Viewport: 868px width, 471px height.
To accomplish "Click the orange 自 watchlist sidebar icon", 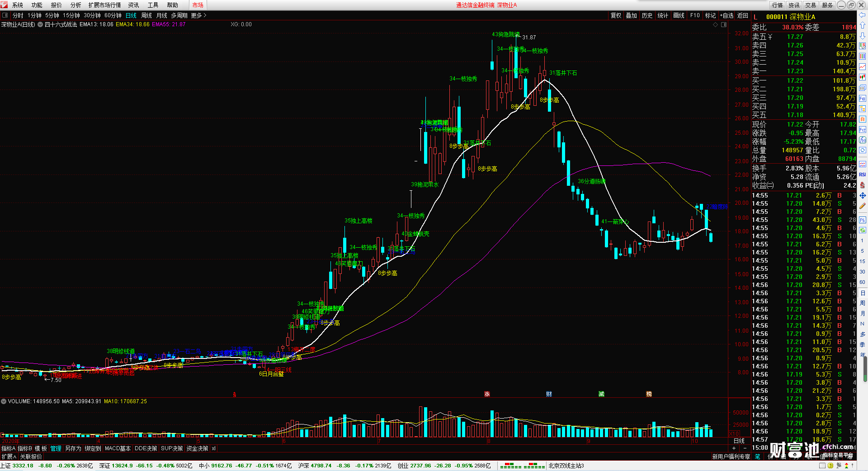I will pyautogui.click(x=863, y=119).
